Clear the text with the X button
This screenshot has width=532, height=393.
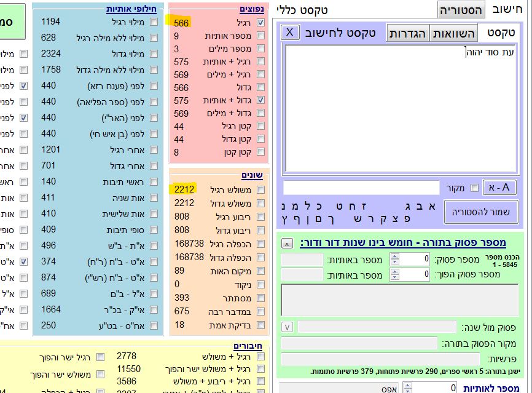point(291,32)
